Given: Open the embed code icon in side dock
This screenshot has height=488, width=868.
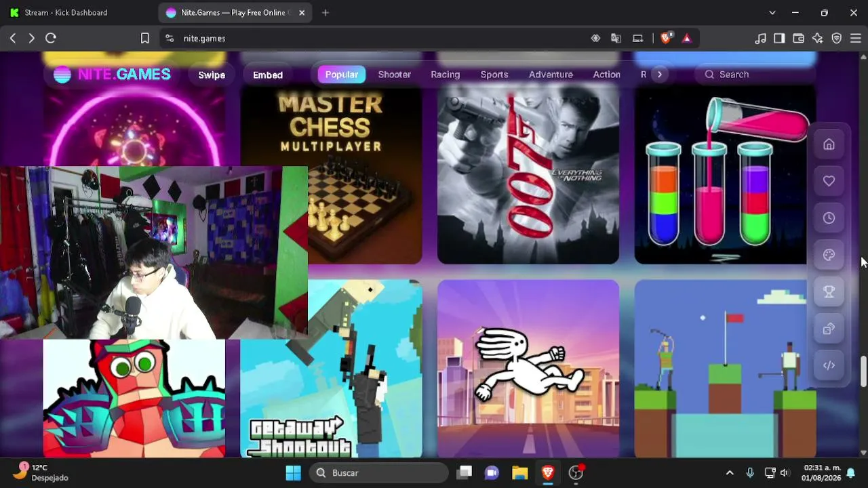Looking at the screenshot, I should tap(829, 366).
